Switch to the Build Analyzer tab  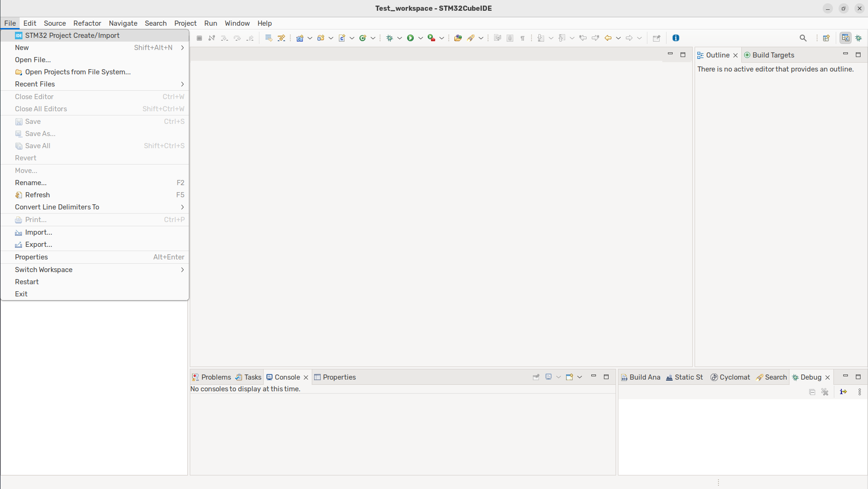point(641,377)
